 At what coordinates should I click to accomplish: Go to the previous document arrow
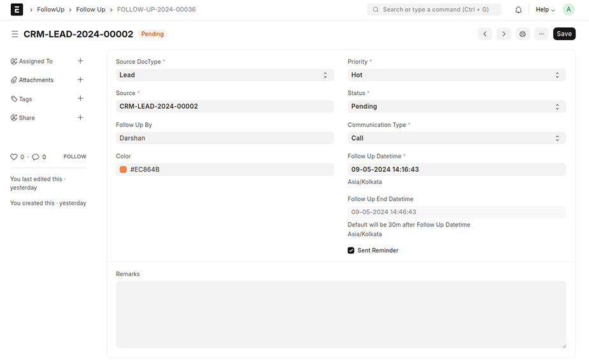485,34
